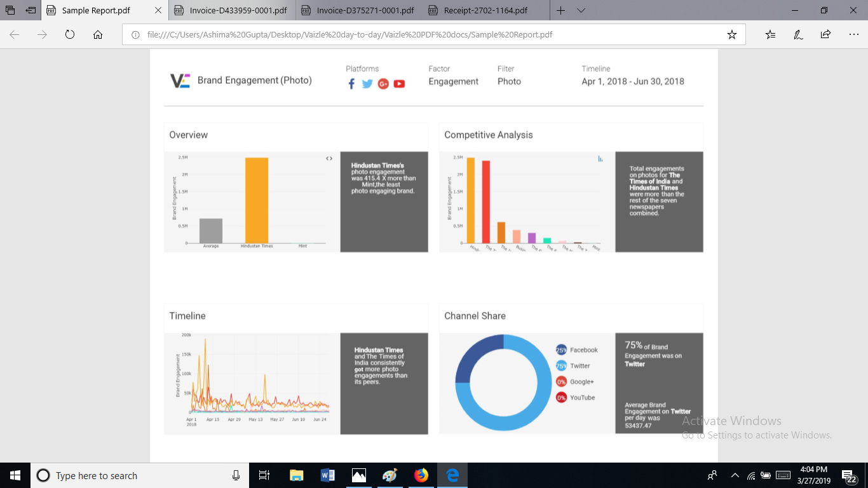Click the VE logo beside Brand Engagement
This screenshot has height=488, width=868.
coord(180,81)
